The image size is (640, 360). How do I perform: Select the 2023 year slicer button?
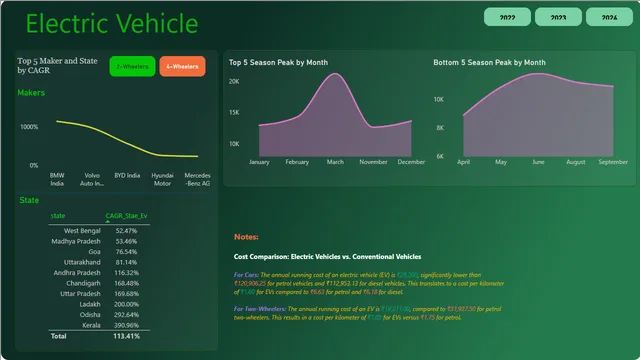click(x=558, y=17)
